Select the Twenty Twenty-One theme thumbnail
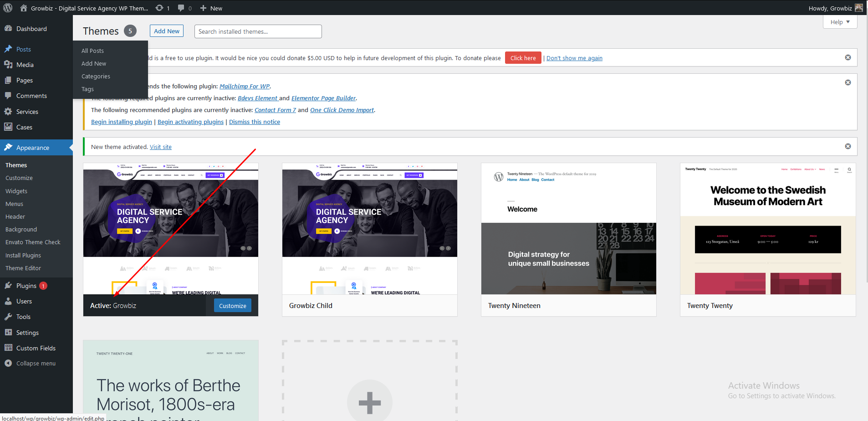The height and width of the screenshot is (421, 868). point(171,380)
